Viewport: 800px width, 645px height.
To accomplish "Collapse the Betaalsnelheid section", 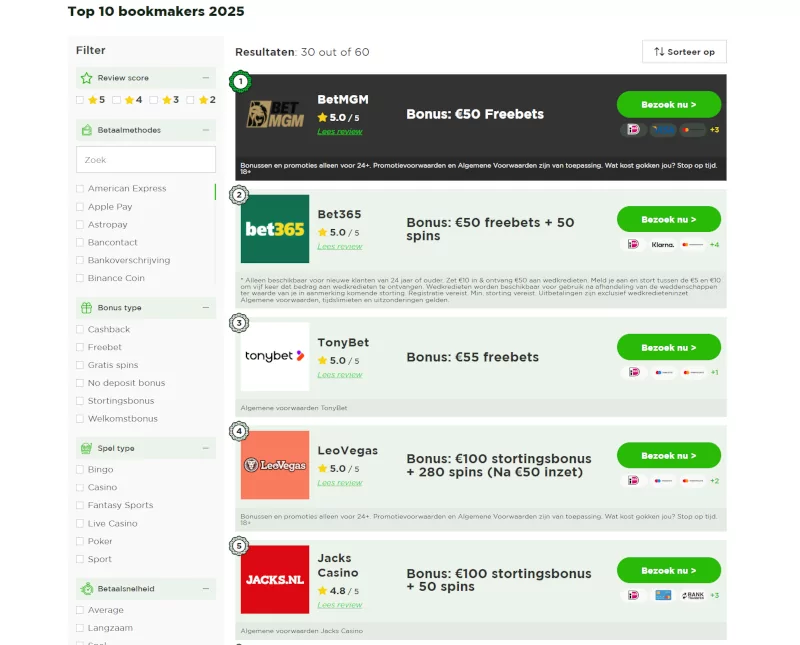I will tap(206, 588).
